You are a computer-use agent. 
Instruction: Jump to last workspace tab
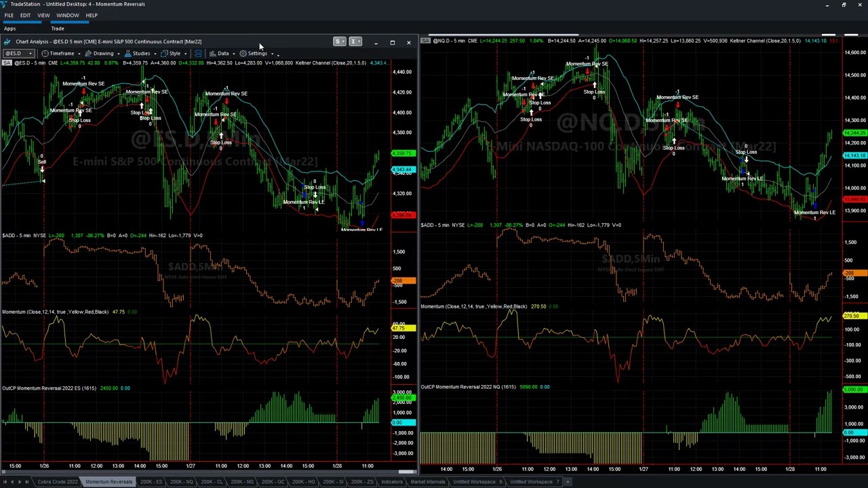pos(26,482)
